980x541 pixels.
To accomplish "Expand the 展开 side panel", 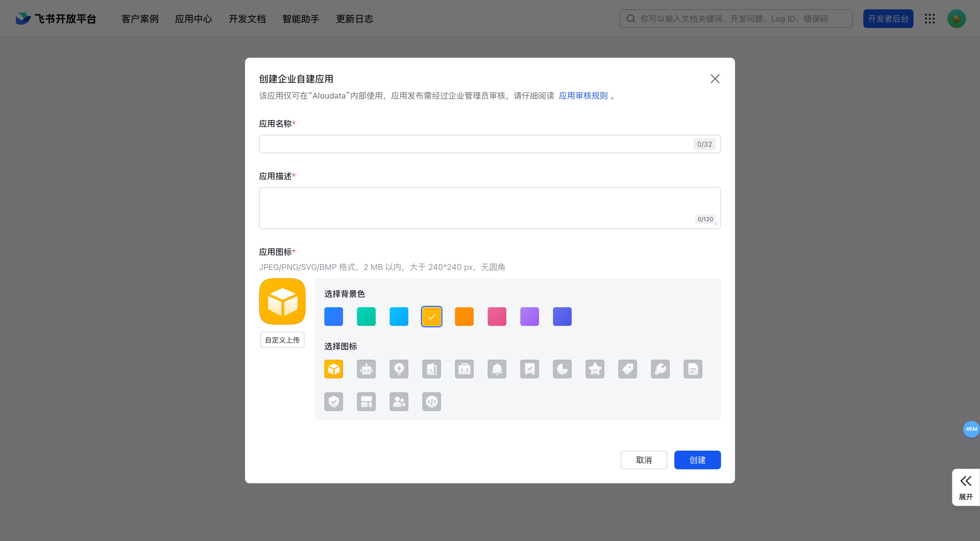I will coord(966,487).
